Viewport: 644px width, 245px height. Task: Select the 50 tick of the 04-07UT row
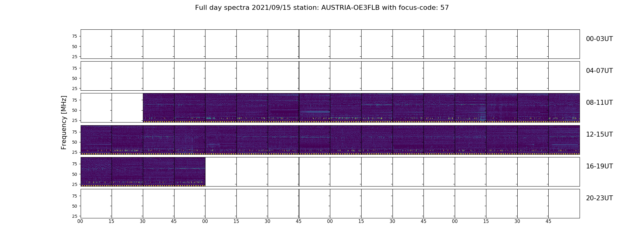click(75, 78)
